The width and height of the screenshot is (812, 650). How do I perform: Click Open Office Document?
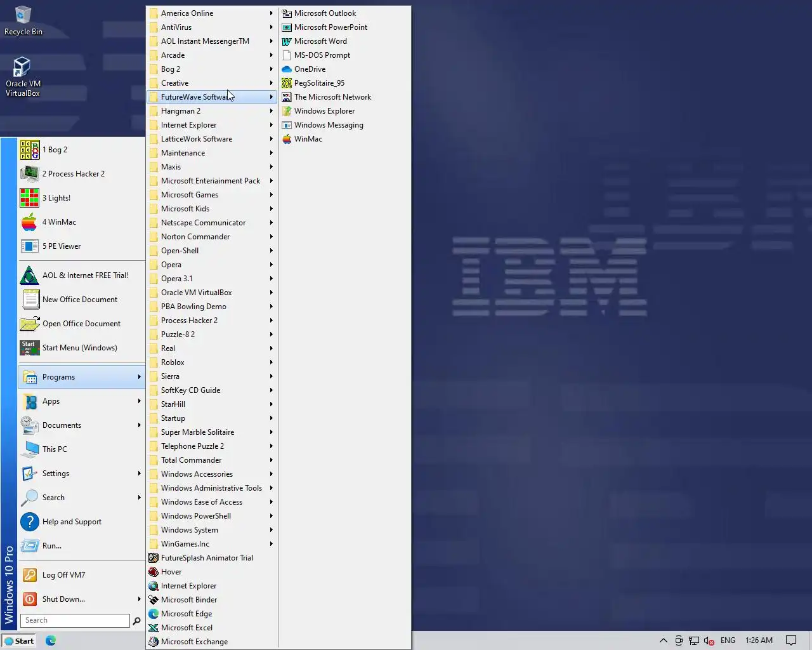point(82,324)
